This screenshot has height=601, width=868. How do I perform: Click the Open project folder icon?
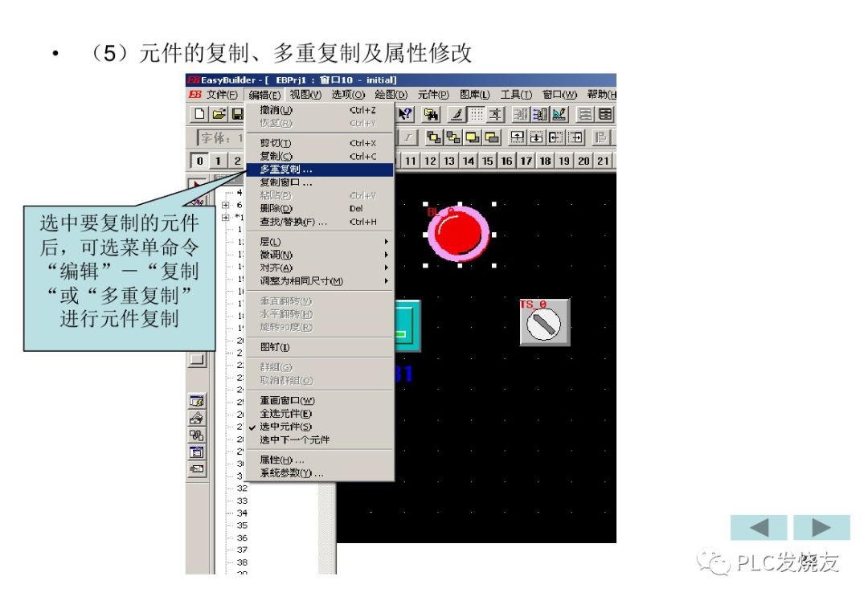(x=219, y=114)
